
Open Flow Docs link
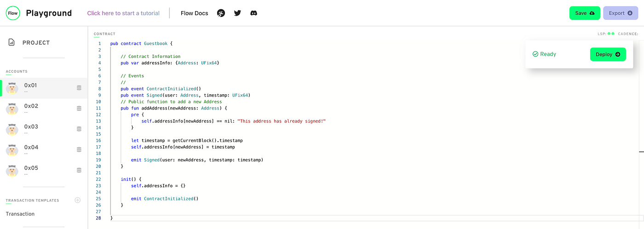tap(194, 13)
